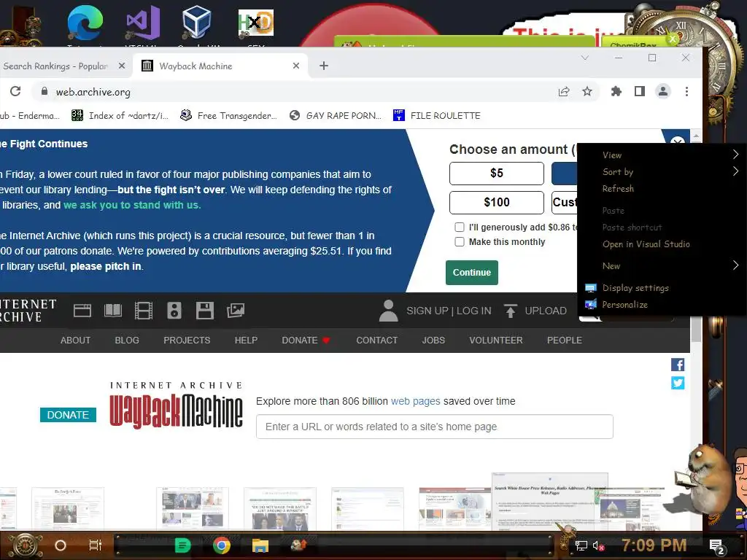Open the Index of ~dartz bookmark
The width and height of the screenshot is (747, 560).
click(x=120, y=115)
